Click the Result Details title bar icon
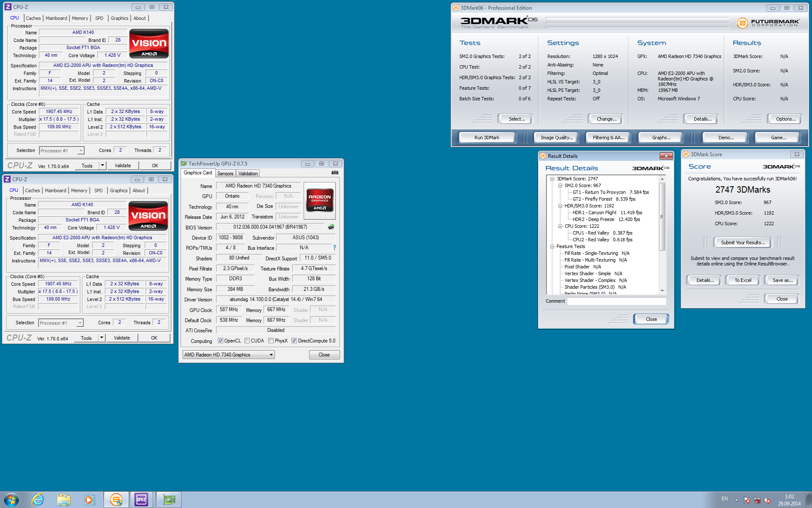Viewport: 812px width, 508px height. point(543,156)
